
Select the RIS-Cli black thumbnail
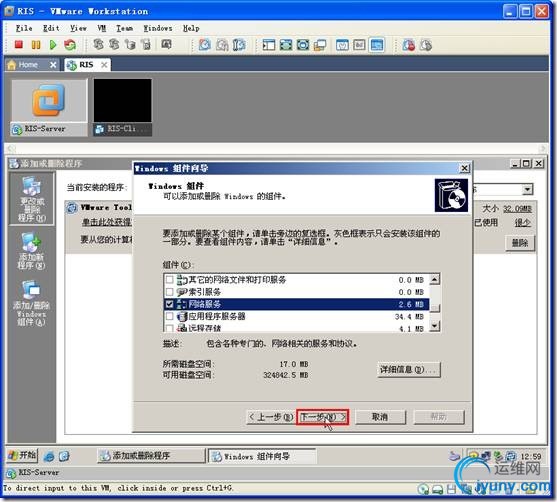coord(123,107)
